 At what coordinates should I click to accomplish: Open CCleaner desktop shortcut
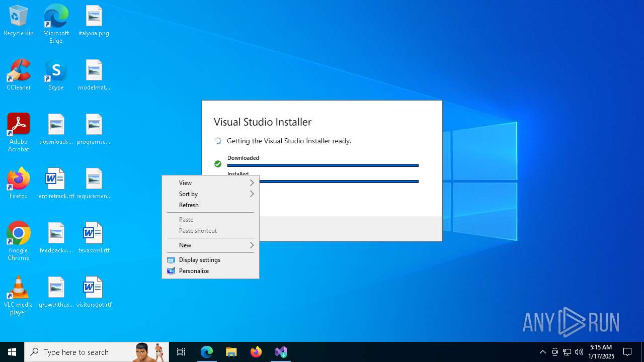(19, 75)
